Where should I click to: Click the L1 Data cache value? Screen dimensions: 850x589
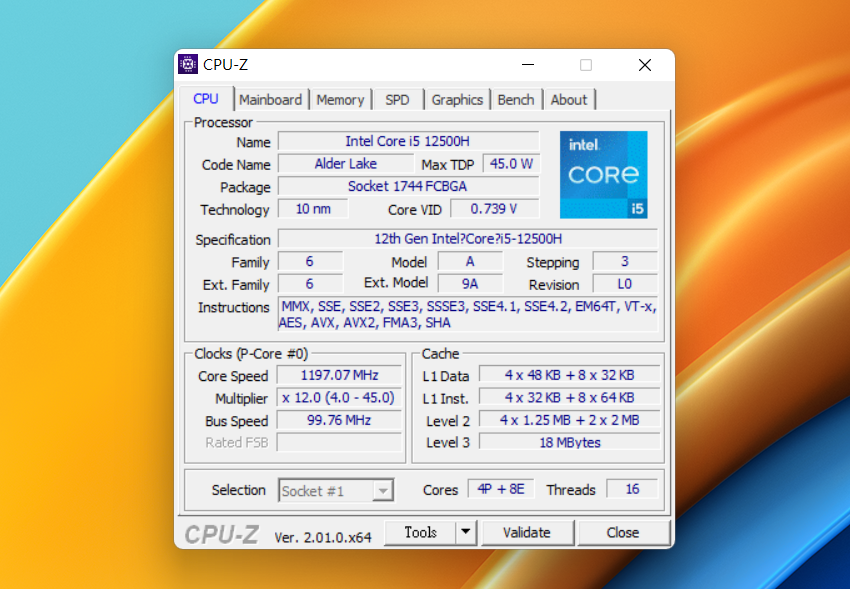tap(570, 375)
